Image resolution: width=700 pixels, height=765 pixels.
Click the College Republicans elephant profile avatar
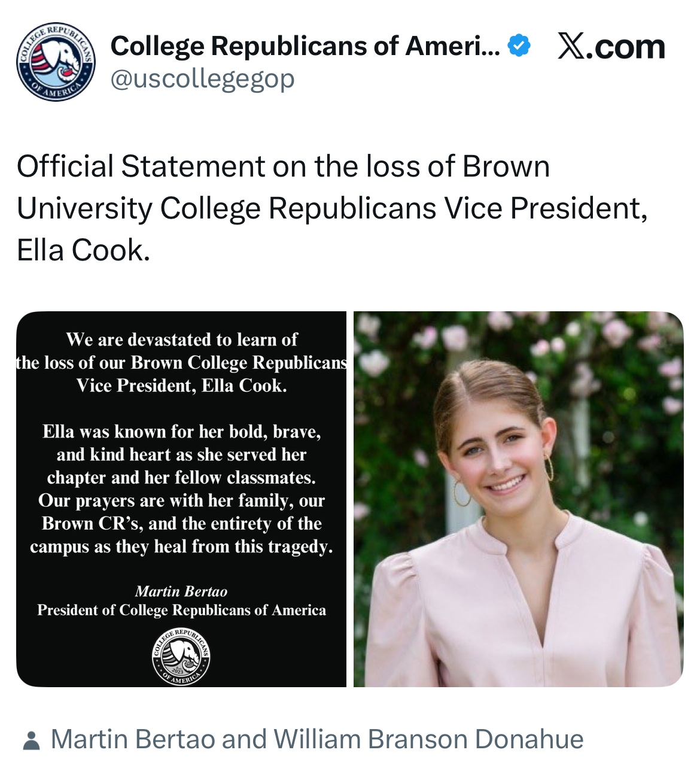pos(56,62)
